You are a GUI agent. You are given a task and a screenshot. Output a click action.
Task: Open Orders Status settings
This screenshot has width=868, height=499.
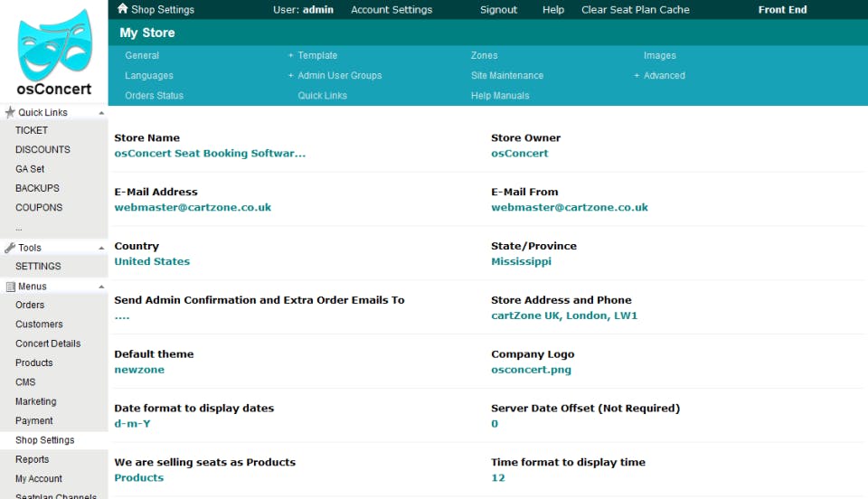(x=154, y=95)
